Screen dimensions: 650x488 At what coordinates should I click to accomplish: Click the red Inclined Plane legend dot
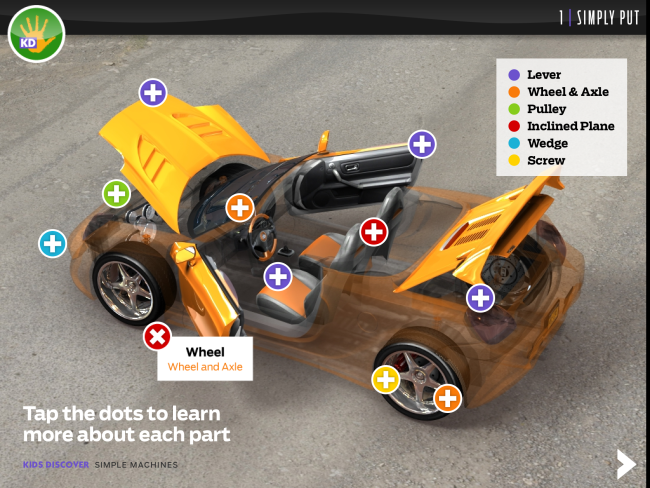[x=514, y=126]
